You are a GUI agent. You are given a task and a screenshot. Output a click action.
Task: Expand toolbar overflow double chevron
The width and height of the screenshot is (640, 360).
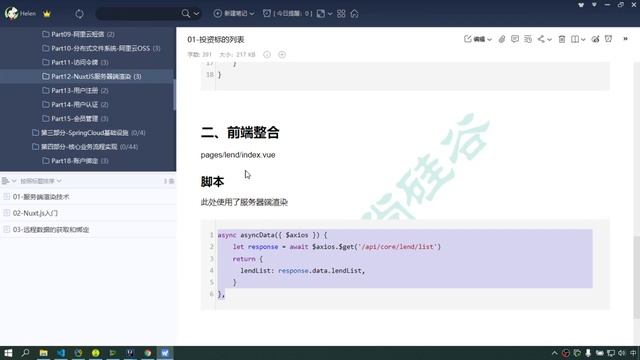tap(625, 39)
